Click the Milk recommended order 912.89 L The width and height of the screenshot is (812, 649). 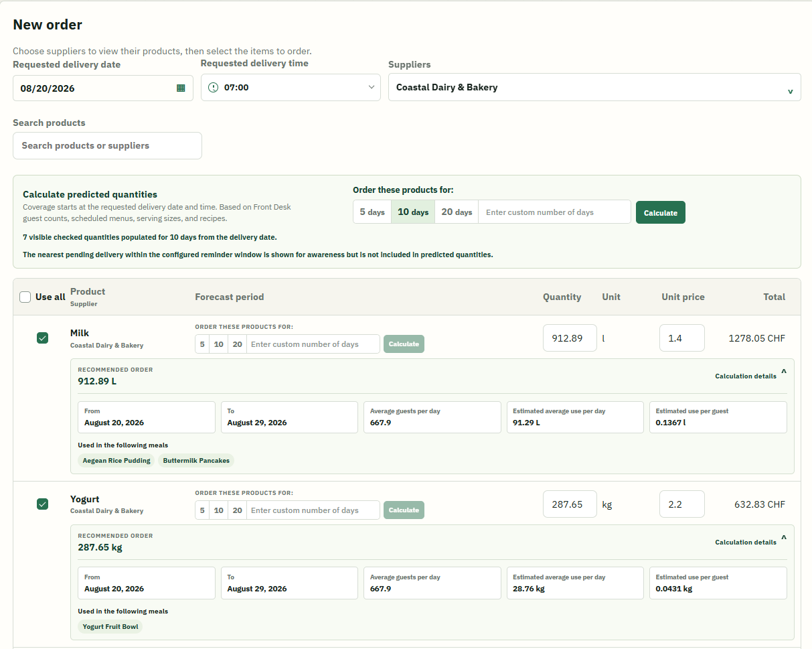click(x=97, y=381)
